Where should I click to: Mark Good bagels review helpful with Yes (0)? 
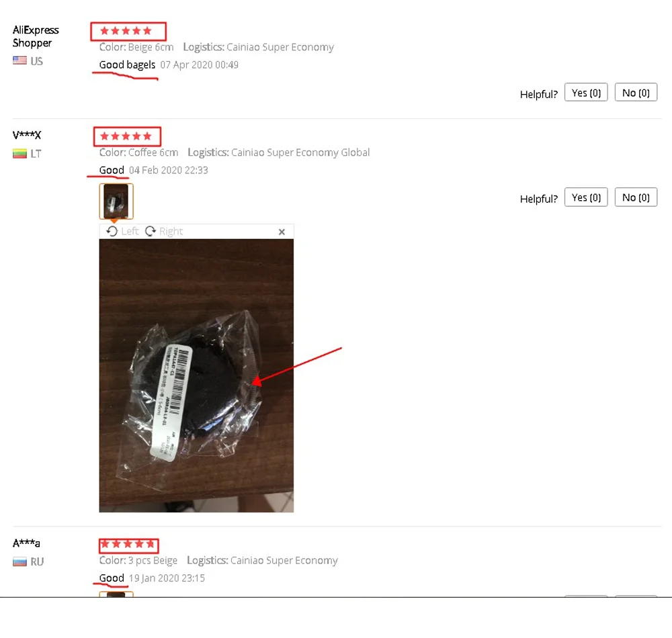(x=586, y=93)
